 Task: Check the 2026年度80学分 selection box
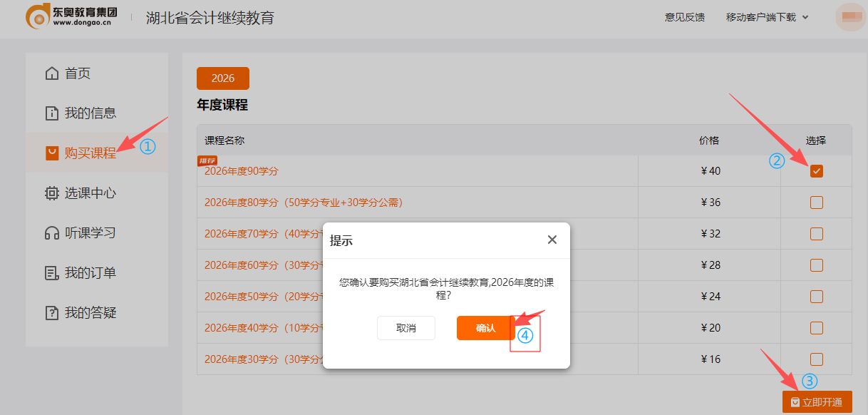click(815, 202)
